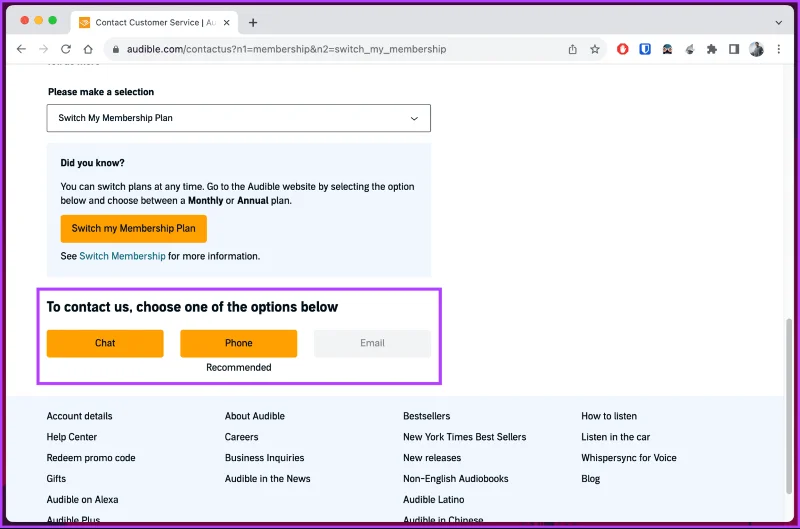Visit Audible on Alexa link
Screen dimensions: 800x529
(x=83, y=499)
